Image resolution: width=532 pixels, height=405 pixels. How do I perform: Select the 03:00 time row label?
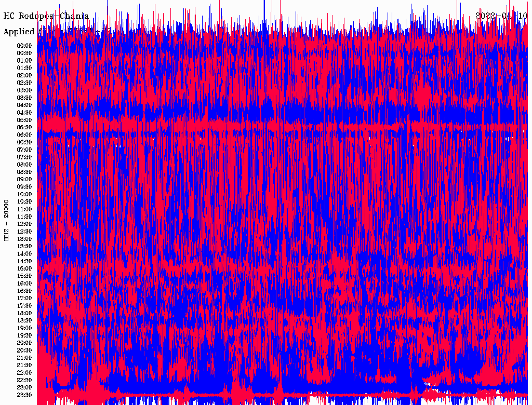pyautogui.click(x=24, y=90)
